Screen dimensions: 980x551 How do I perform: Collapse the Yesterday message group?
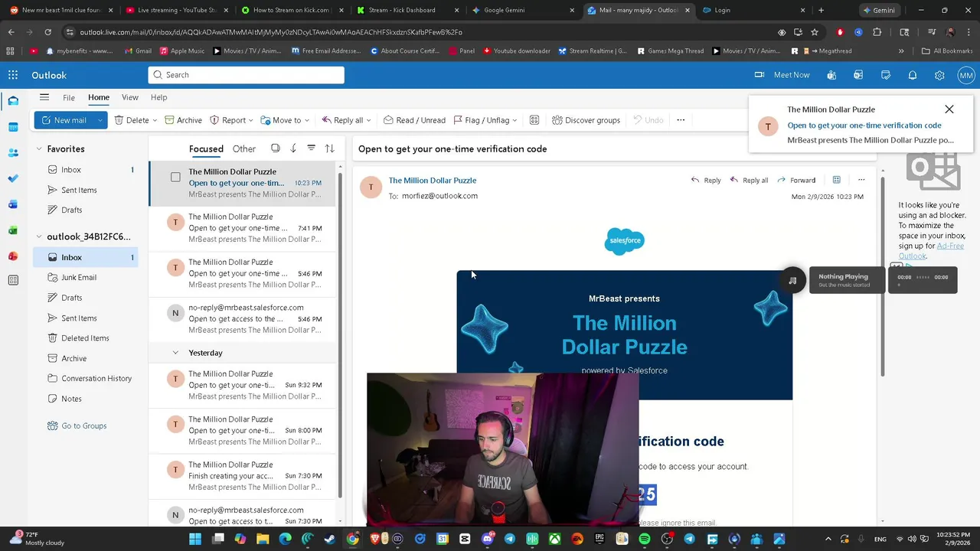tap(175, 353)
